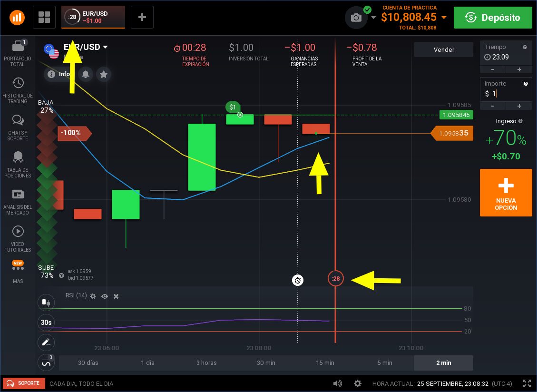This screenshot has height=392, width=537.
Task: Click the orange IQ Option logo icon
Action: click(x=17, y=17)
